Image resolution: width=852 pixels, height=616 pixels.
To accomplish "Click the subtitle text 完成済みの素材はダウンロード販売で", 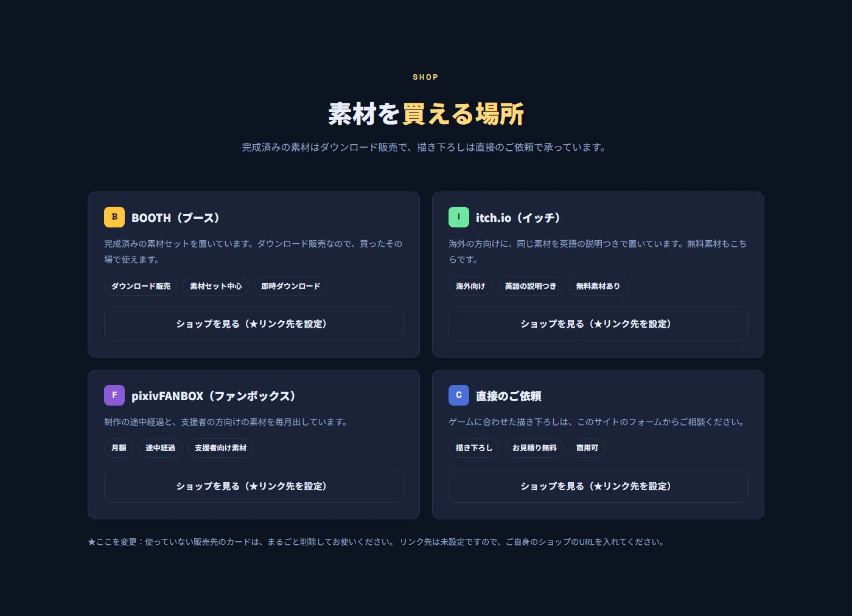I will pyautogui.click(x=424, y=147).
